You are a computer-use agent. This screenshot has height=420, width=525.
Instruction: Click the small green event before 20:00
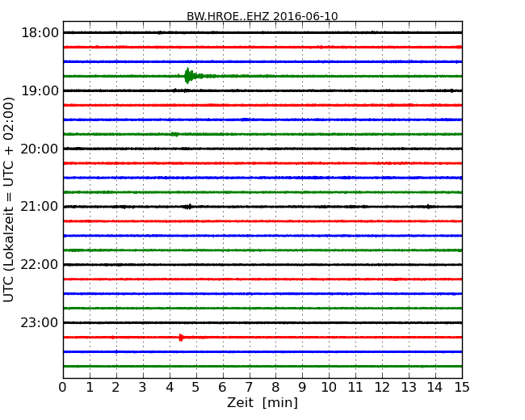[174, 134]
